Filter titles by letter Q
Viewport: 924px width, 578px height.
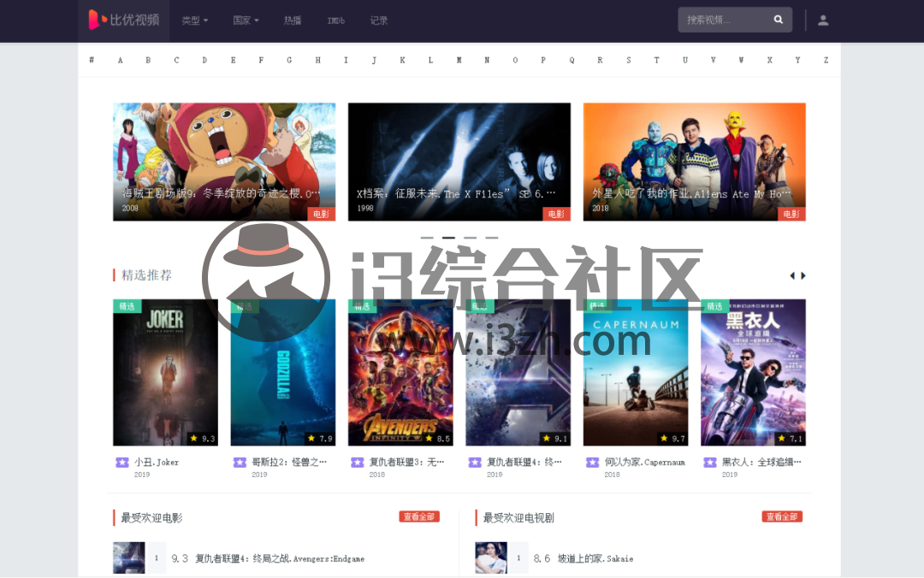[x=572, y=60]
